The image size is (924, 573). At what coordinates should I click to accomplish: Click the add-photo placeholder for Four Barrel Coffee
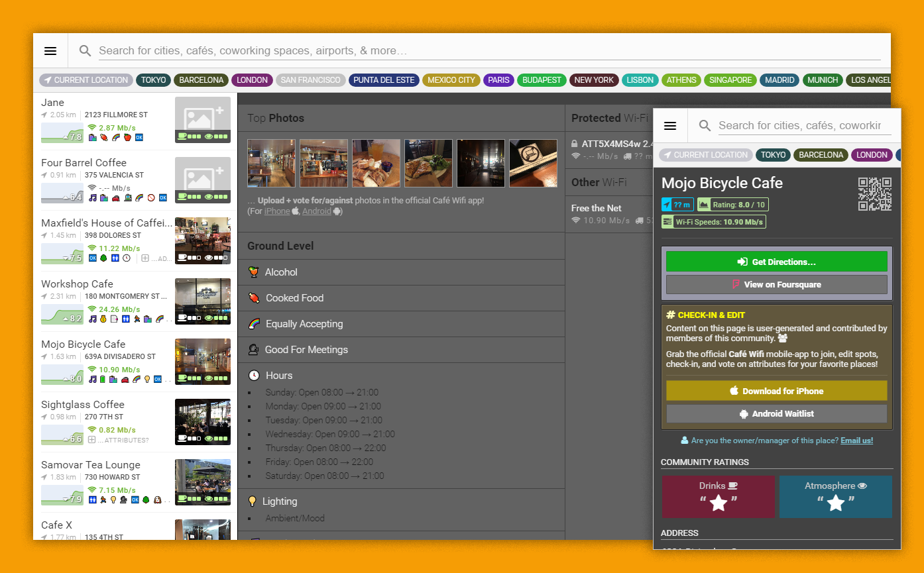coord(203,180)
